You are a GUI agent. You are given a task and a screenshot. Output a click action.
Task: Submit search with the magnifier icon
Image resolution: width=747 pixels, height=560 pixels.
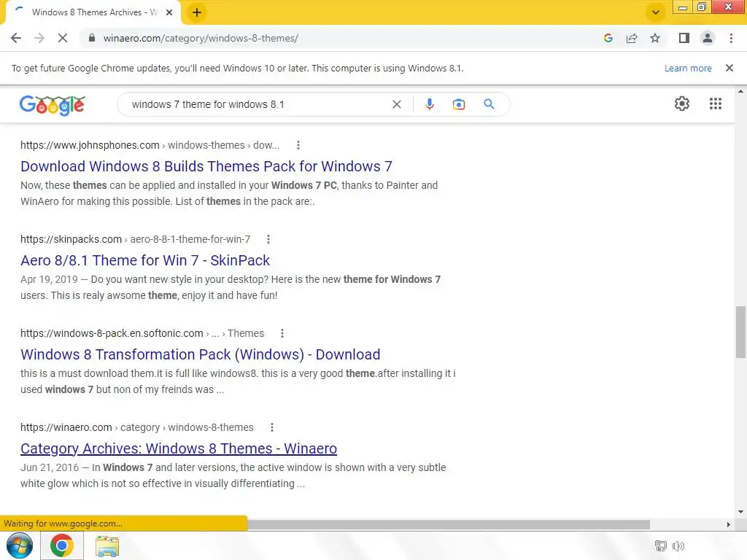click(489, 104)
